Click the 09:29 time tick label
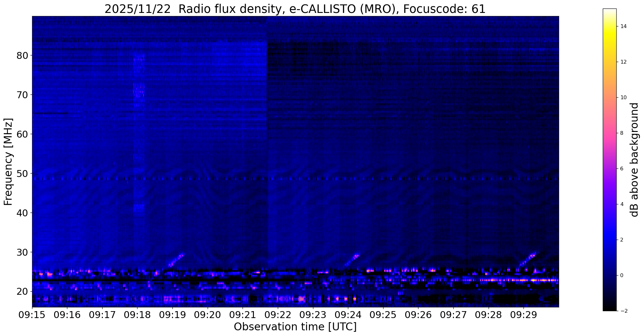The image size is (644, 336). click(x=524, y=314)
